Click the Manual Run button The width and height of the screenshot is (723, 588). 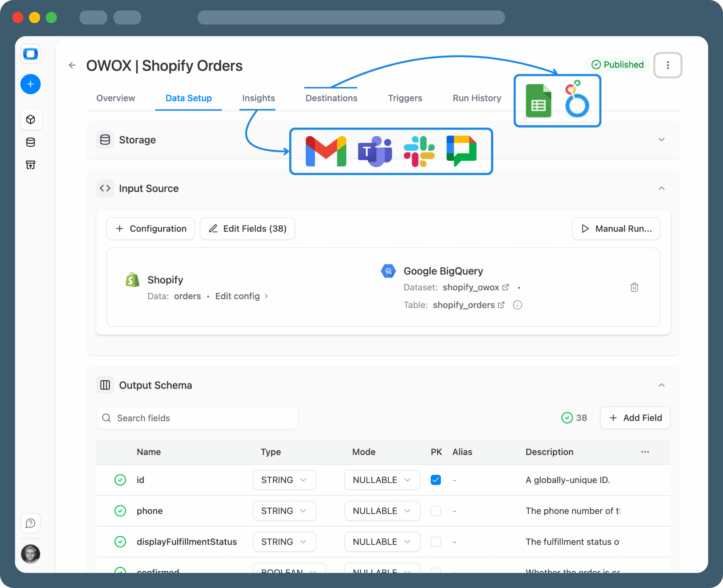pos(616,228)
